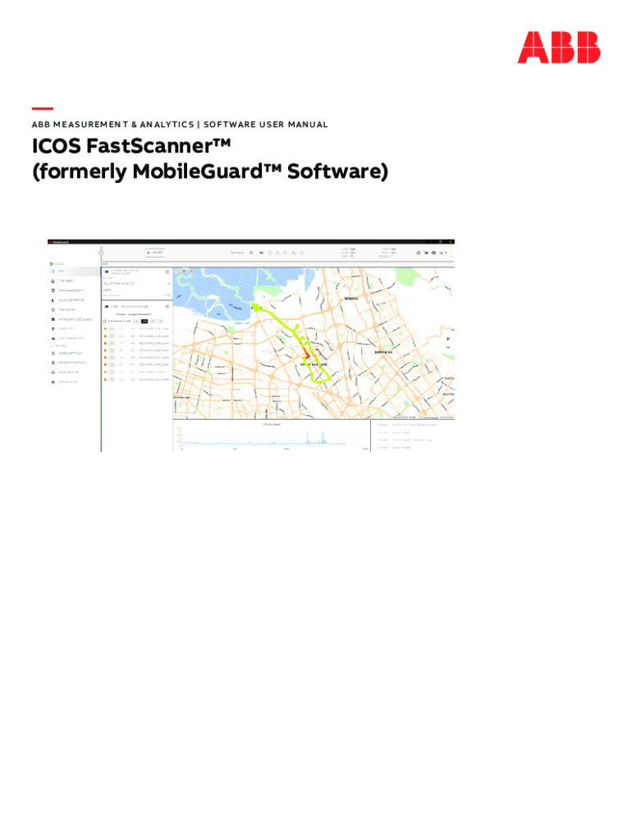Click the General Settings icon
The height and width of the screenshot is (840, 632).
53,353
